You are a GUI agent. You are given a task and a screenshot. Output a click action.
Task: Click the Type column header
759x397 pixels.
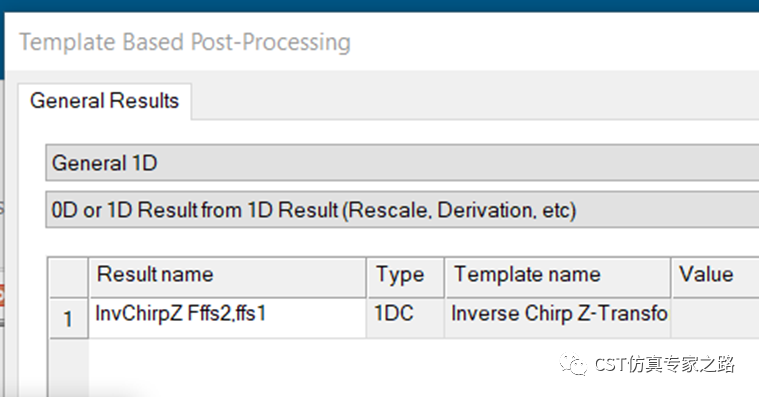(x=406, y=277)
